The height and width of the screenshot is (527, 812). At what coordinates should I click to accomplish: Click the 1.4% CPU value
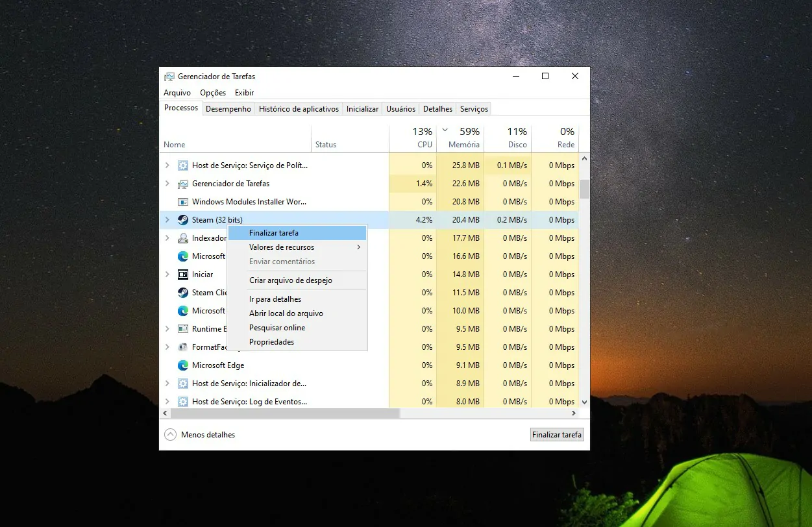(424, 184)
